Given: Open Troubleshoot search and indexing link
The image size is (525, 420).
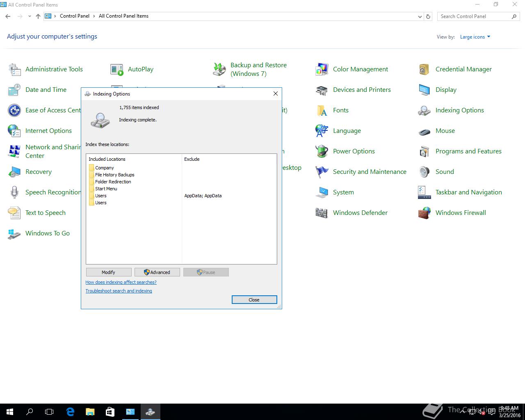Looking at the screenshot, I should 119,291.
